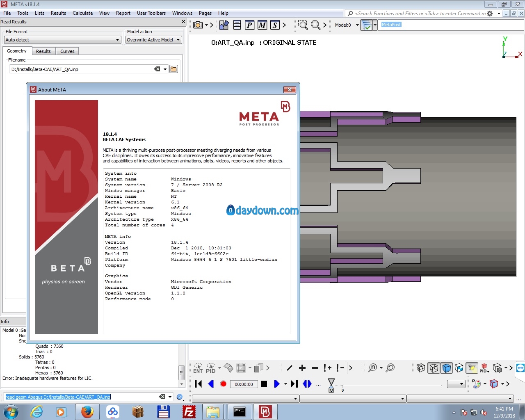Open the Tools menu

tap(23, 13)
